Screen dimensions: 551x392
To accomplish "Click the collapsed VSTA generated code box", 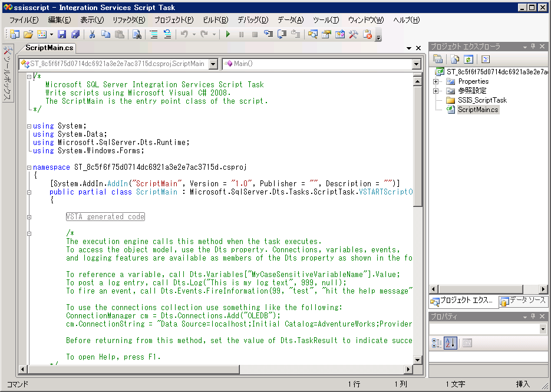I will [105, 217].
